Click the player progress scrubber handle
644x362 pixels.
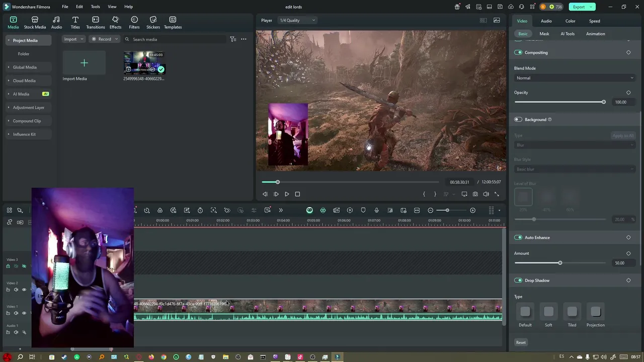click(277, 182)
